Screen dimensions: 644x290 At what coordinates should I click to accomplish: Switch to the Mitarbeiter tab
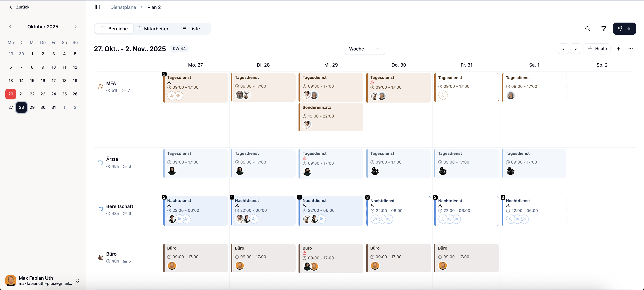click(x=153, y=29)
